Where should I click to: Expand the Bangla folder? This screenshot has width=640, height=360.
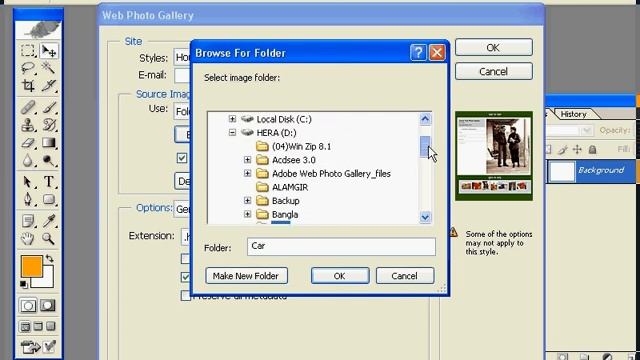pyautogui.click(x=248, y=214)
